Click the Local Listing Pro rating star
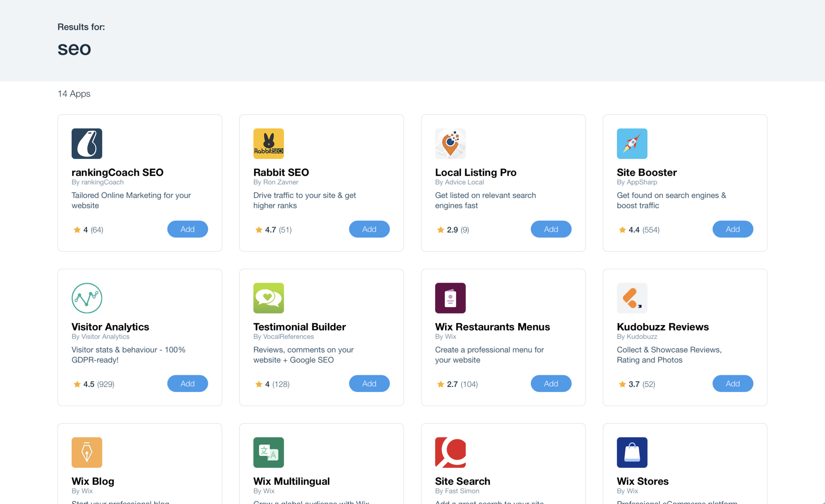 (440, 230)
